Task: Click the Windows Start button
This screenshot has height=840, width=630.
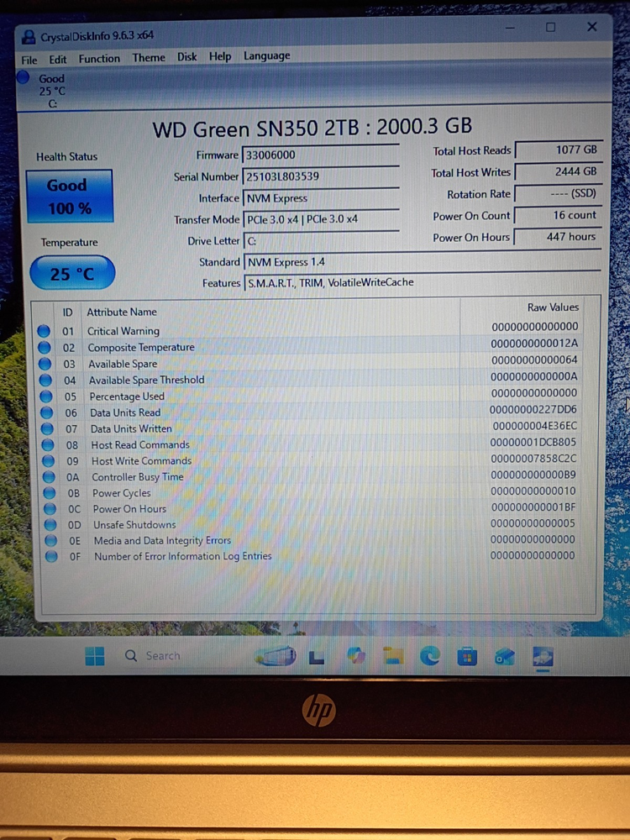Action: pos(95,656)
